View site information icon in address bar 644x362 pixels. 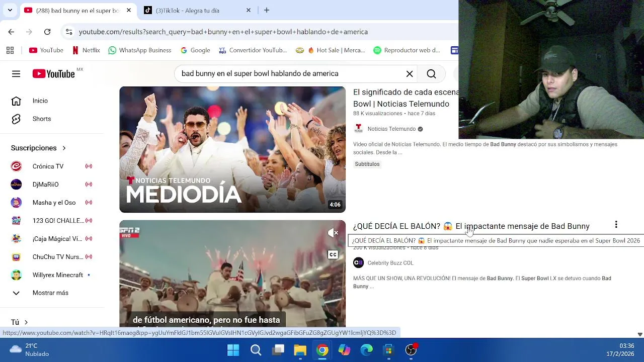point(69,32)
